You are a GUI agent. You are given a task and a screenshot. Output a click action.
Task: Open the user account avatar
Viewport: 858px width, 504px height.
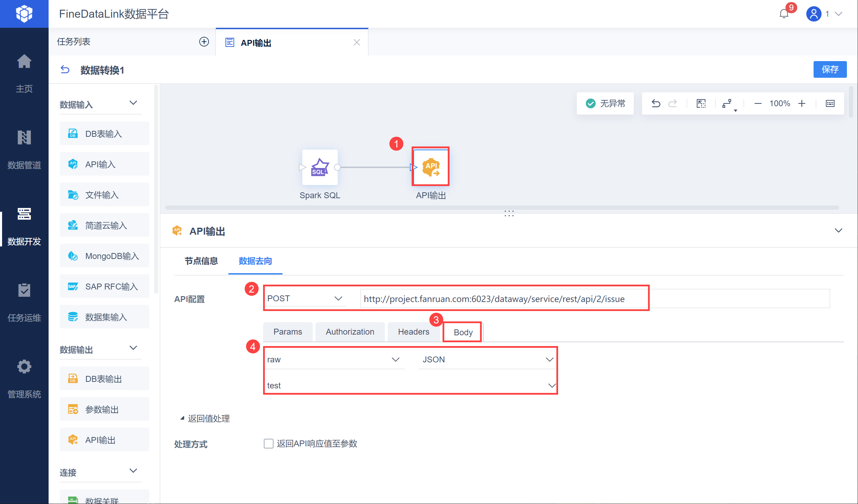(x=814, y=14)
